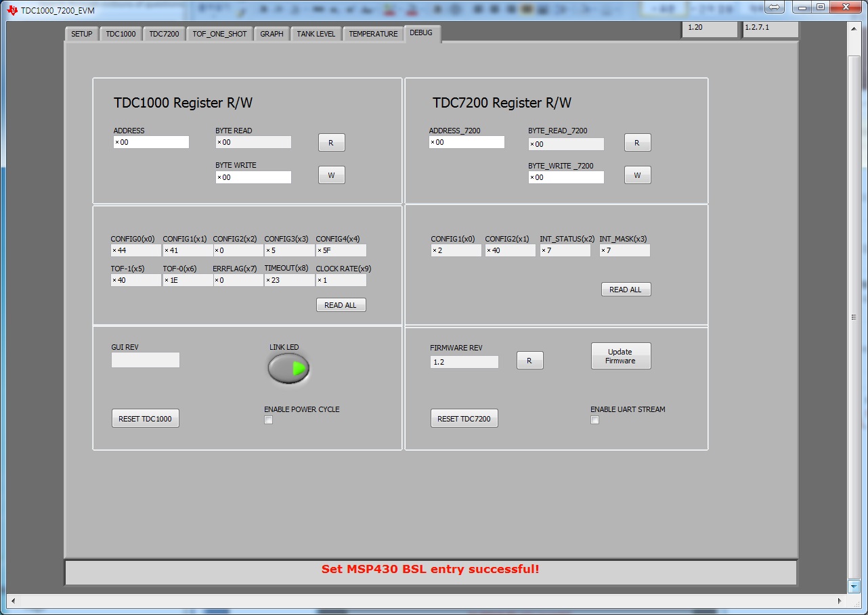
Task: Click the vertical scrollbar up arrow
Action: (x=854, y=28)
